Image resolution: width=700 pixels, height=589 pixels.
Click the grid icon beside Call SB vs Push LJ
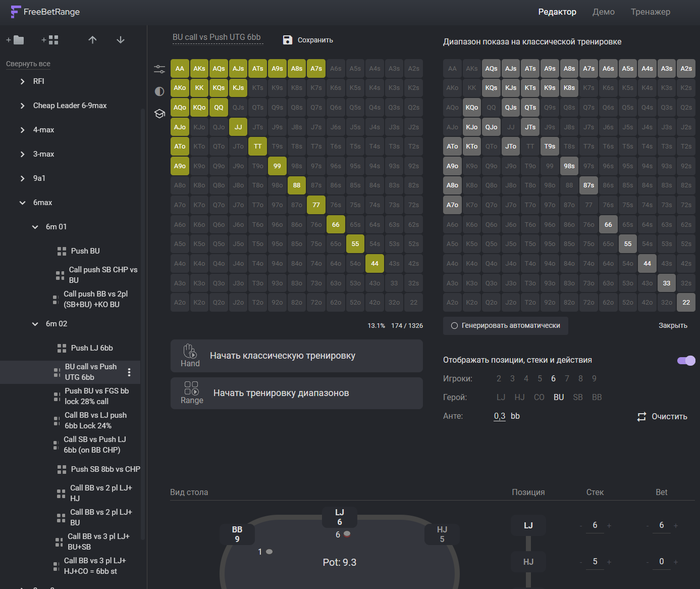click(56, 445)
